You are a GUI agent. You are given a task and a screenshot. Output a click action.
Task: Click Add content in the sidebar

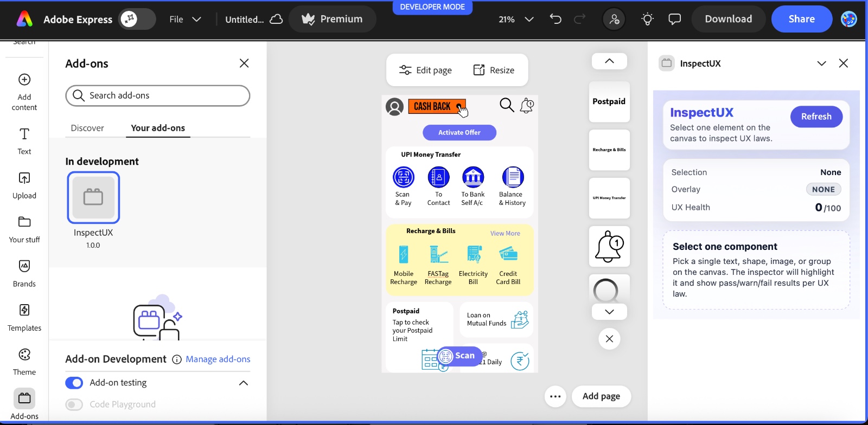point(24,92)
